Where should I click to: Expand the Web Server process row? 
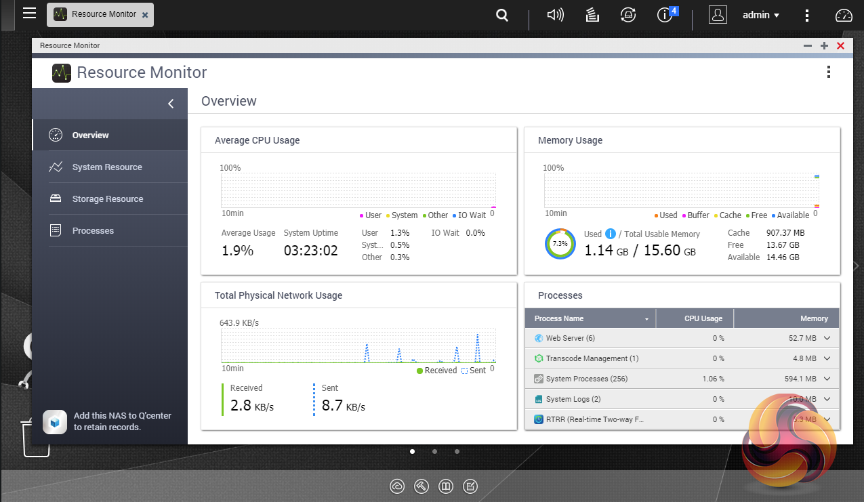click(x=827, y=338)
